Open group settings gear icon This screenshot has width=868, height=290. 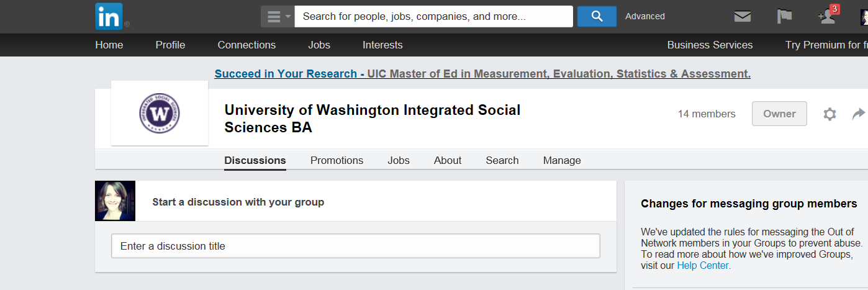click(x=830, y=114)
